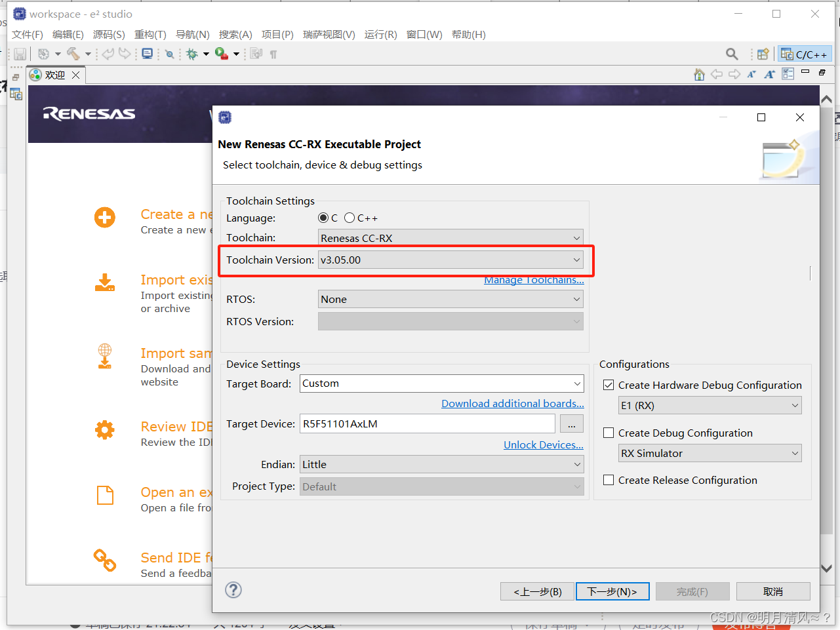This screenshot has height=630, width=840.
Task: Click the Manage Toolchains link
Action: click(x=534, y=280)
